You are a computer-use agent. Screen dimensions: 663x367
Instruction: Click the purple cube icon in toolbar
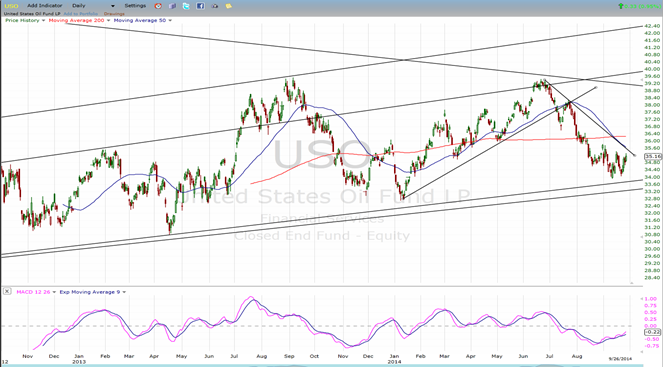(x=172, y=6)
